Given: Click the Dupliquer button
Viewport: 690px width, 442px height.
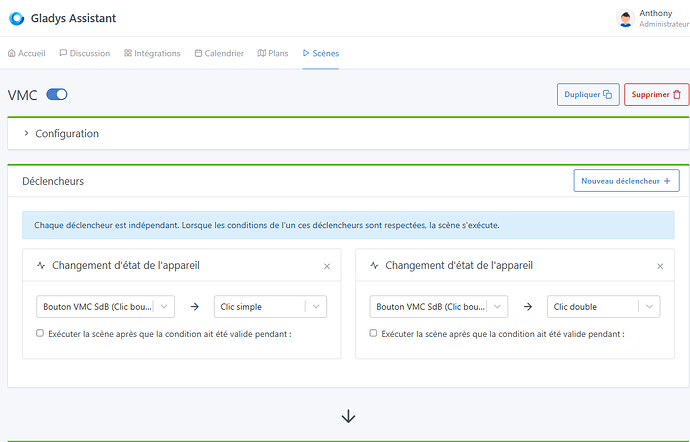Looking at the screenshot, I should (587, 95).
